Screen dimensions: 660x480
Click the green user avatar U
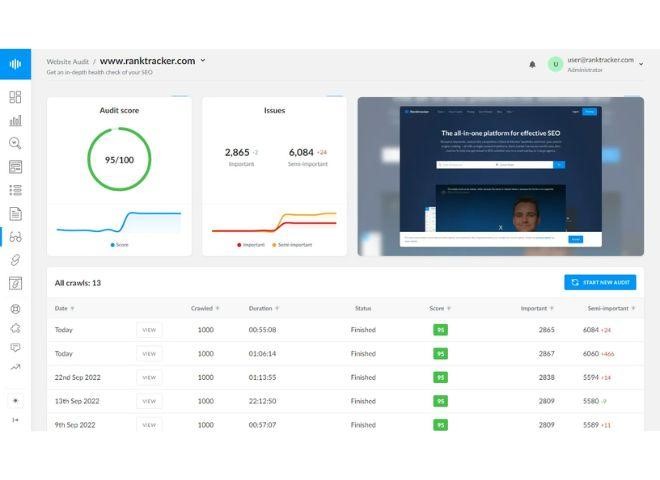[x=555, y=64]
